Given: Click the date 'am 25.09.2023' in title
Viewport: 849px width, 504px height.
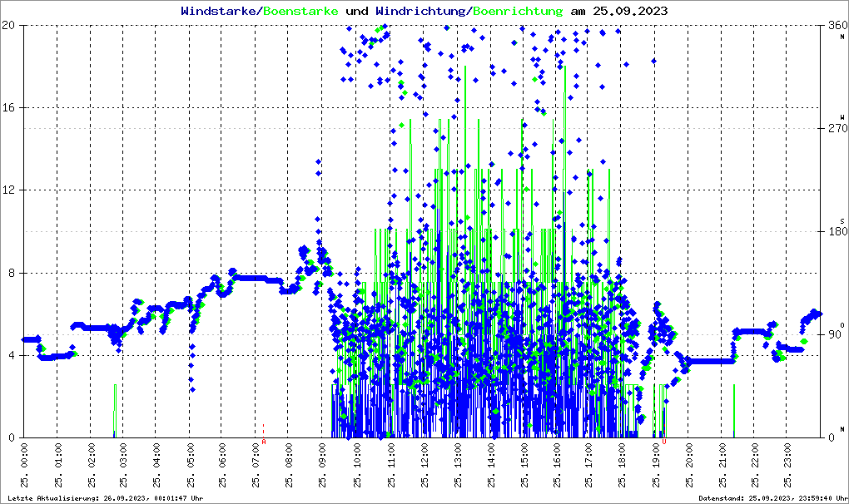Looking at the screenshot, I should coord(619,11).
